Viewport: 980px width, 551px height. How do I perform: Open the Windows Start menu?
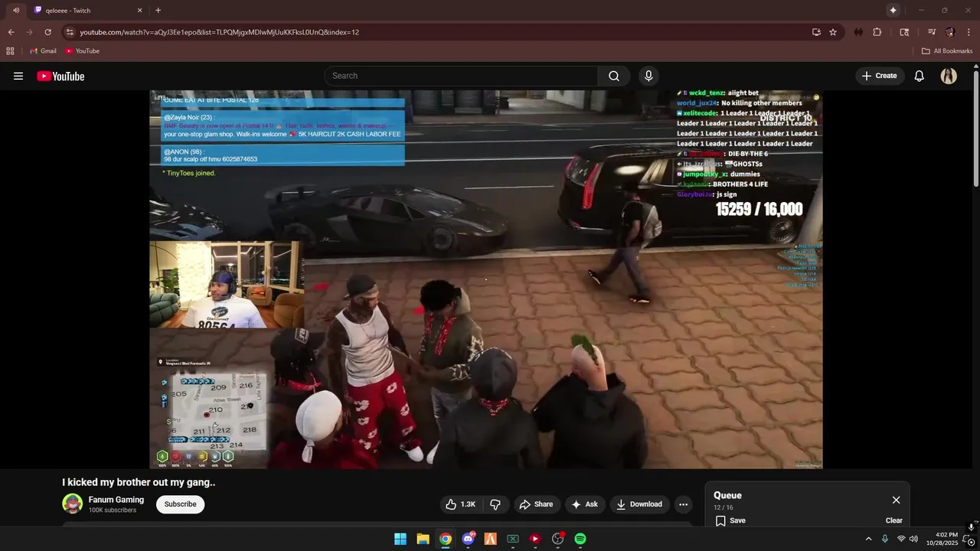point(400,539)
